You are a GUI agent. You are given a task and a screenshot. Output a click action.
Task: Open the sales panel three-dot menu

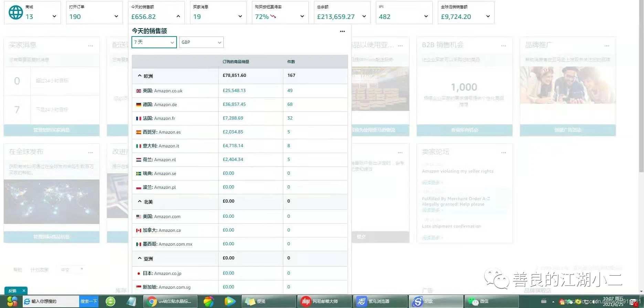342,31
